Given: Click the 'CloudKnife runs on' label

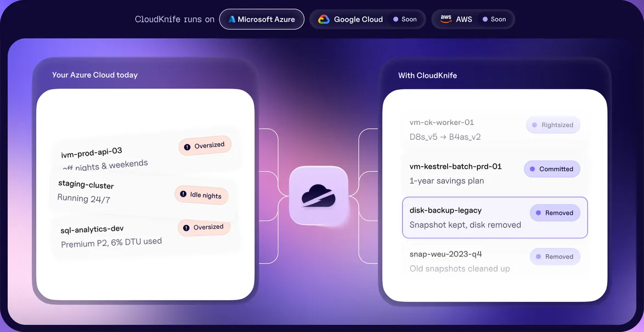Looking at the screenshot, I should (174, 19).
